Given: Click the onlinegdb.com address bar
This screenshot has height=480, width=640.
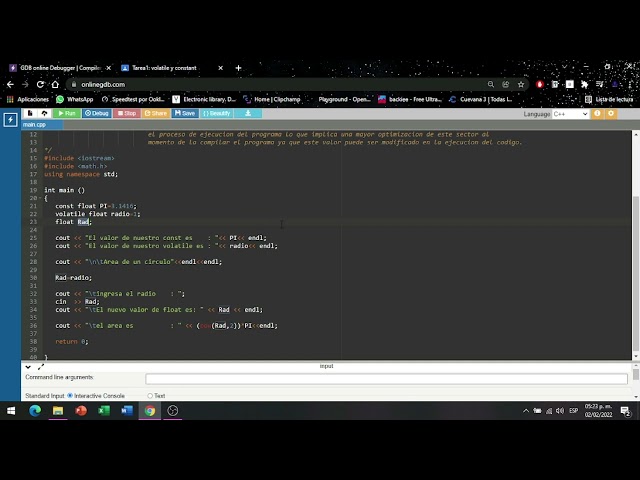Looking at the screenshot, I should (x=278, y=84).
